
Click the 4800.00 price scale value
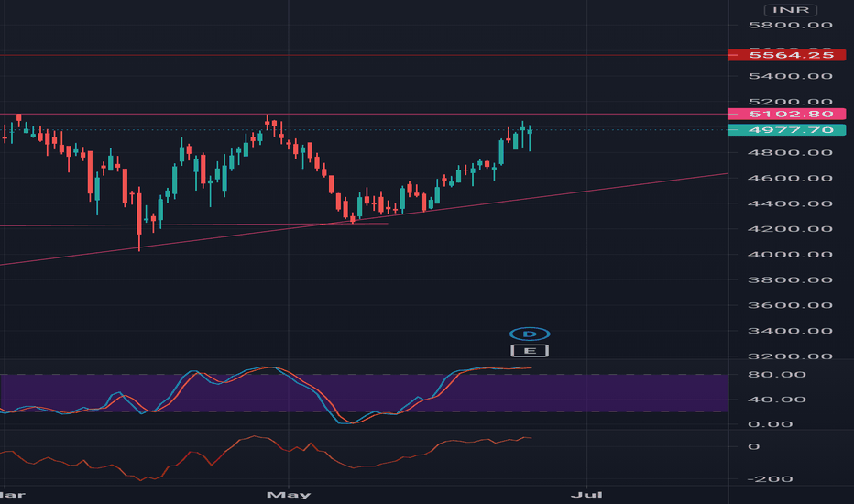790,152
